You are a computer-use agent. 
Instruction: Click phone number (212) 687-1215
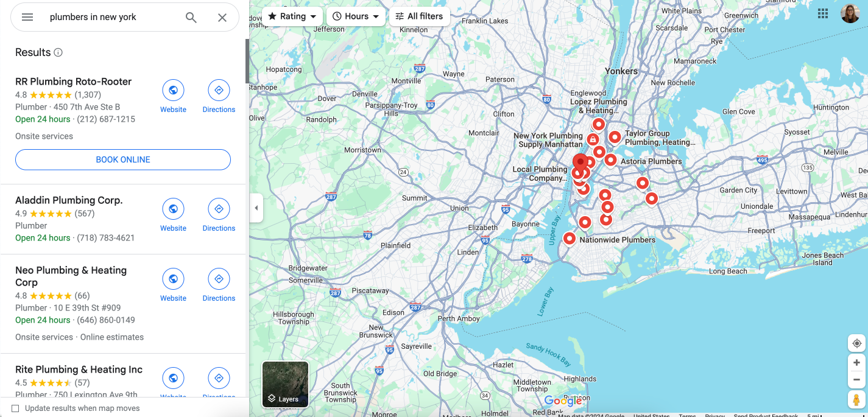point(105,119)
